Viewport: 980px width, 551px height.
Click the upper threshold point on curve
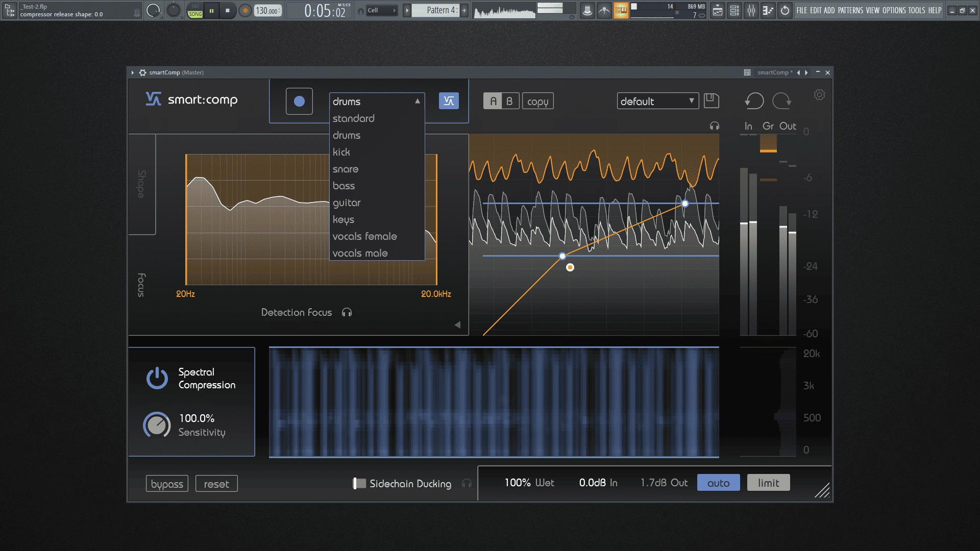tap(685, 204)
